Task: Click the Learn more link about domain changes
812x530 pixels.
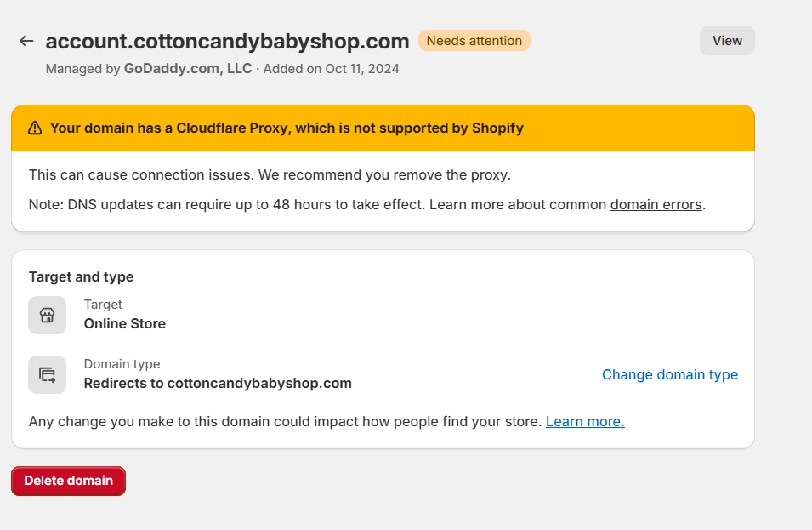Action: [x=584, y=421]
